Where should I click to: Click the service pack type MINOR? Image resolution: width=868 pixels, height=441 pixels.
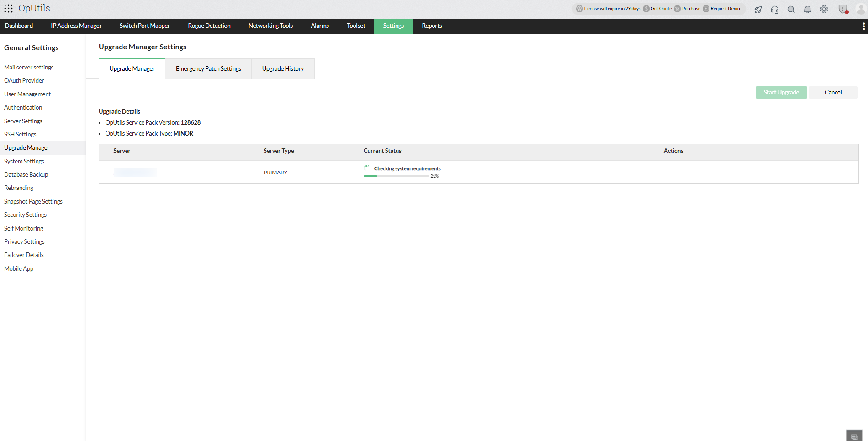tap(183, 134)
